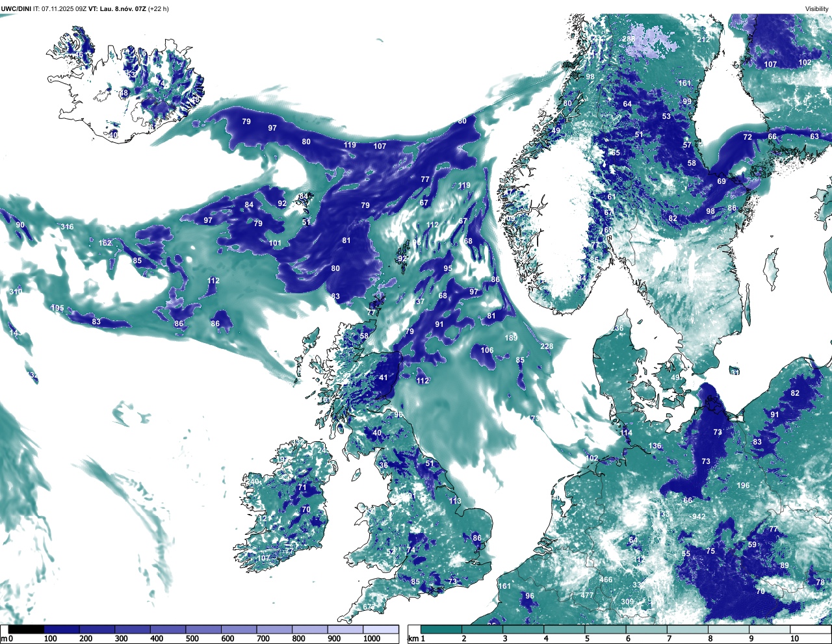Click the 900–1000 m pale legend segment
This screenshot has width=832, height=644.
tap(345, 629)
